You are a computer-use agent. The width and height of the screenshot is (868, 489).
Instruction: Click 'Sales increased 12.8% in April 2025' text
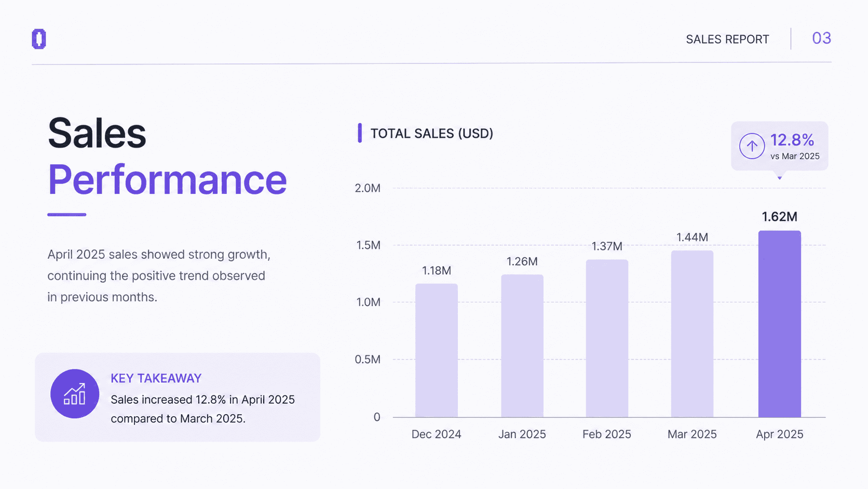click(x=202, y=400)
